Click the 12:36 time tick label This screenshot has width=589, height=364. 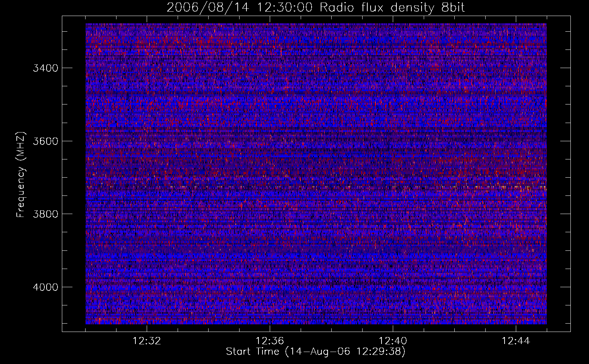click(270, 341)
